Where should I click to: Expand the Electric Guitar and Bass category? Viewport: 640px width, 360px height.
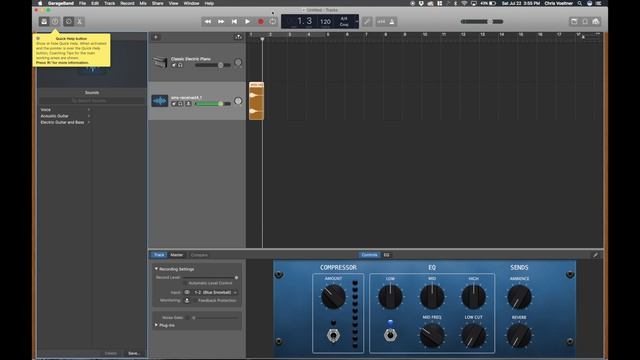[65, 122]
